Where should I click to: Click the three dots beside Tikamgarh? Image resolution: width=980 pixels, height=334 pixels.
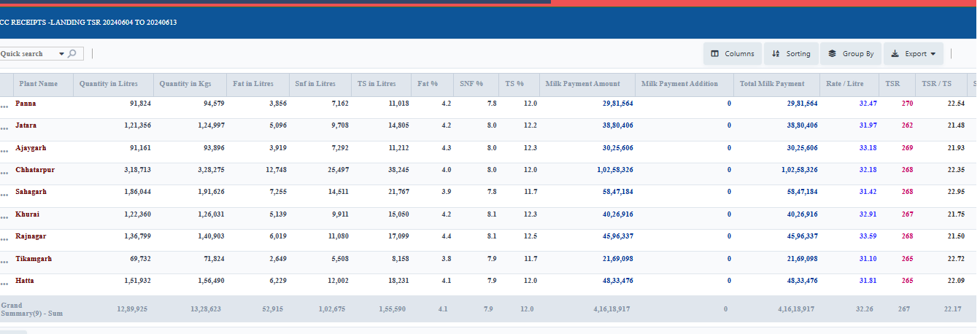4,261
